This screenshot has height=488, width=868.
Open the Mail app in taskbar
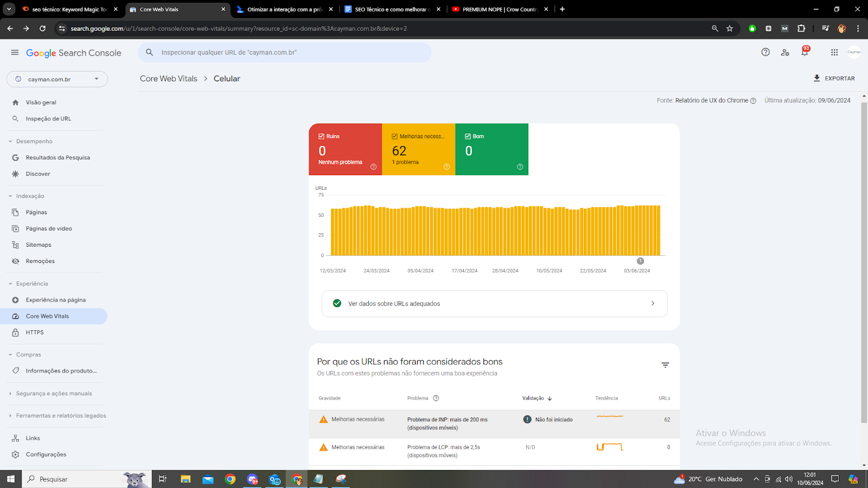208,479
